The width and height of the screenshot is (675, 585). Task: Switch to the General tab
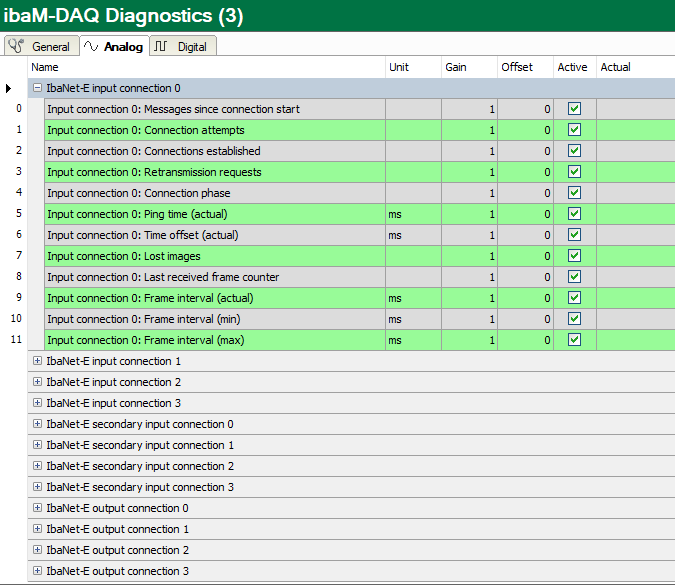click(x=42, y=46)
